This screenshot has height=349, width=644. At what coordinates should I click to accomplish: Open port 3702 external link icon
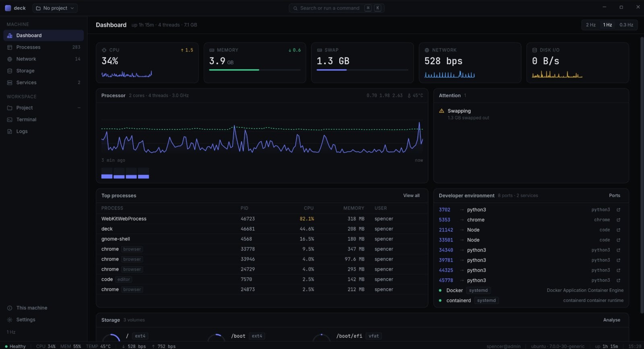point(618,210)
